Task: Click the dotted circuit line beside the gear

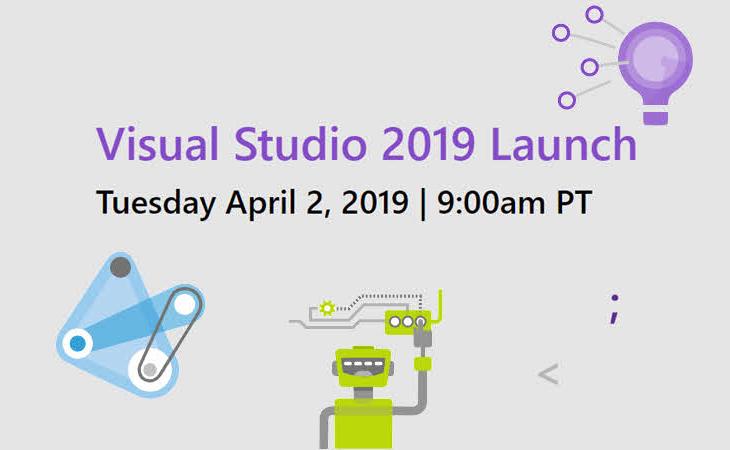Action: (x=375, y=297)
